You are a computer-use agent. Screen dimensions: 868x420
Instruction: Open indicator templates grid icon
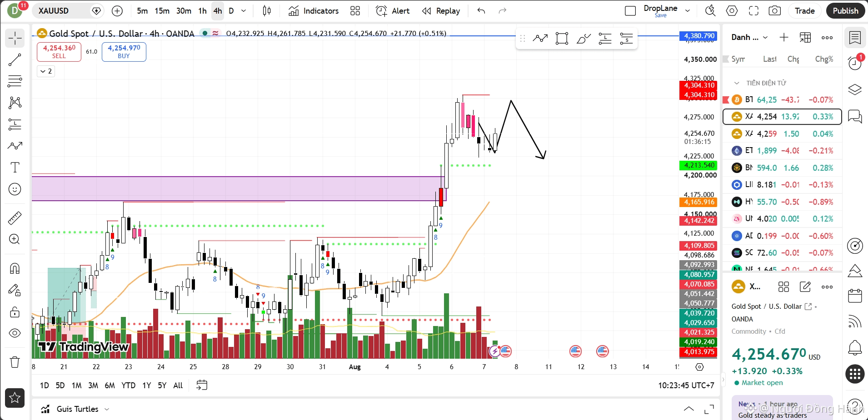pyautogui.click(x=355, y=11)
